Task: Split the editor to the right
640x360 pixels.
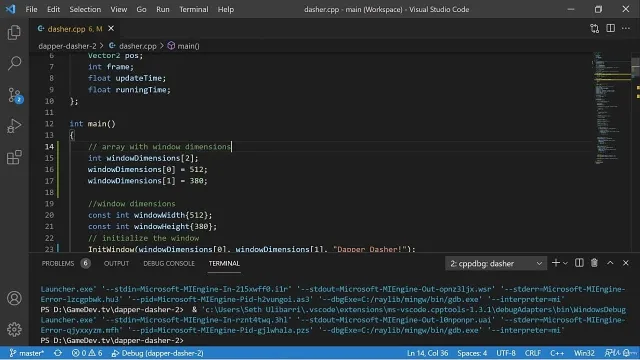Action: (x=611, y=28)
